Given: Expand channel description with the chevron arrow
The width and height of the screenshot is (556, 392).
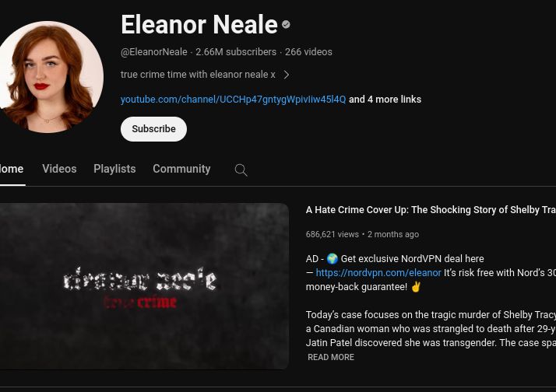Looking at the screenshot, I should click(x=287, y=75).
